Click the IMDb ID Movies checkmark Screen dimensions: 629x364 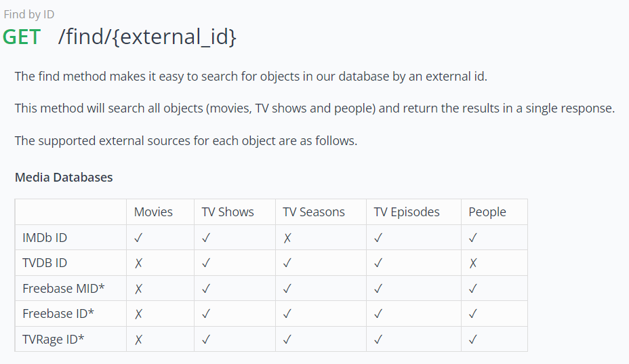[x=138, y=238]
